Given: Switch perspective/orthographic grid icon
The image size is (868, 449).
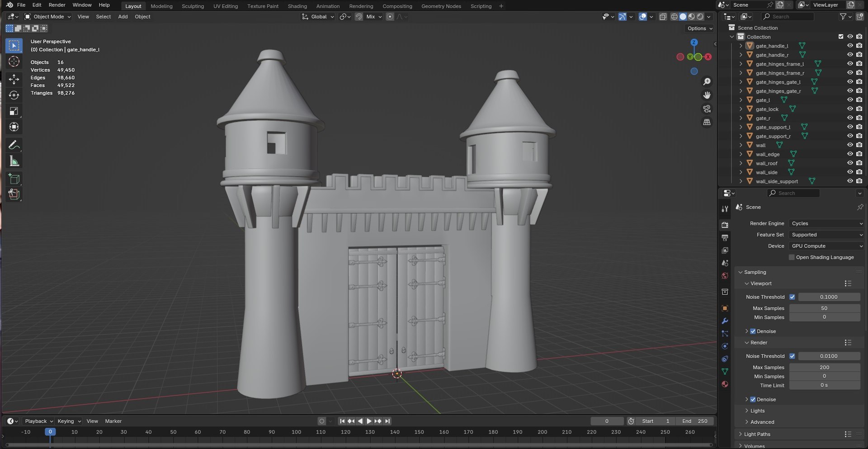Looking at the screenshot, I should 707,123.
